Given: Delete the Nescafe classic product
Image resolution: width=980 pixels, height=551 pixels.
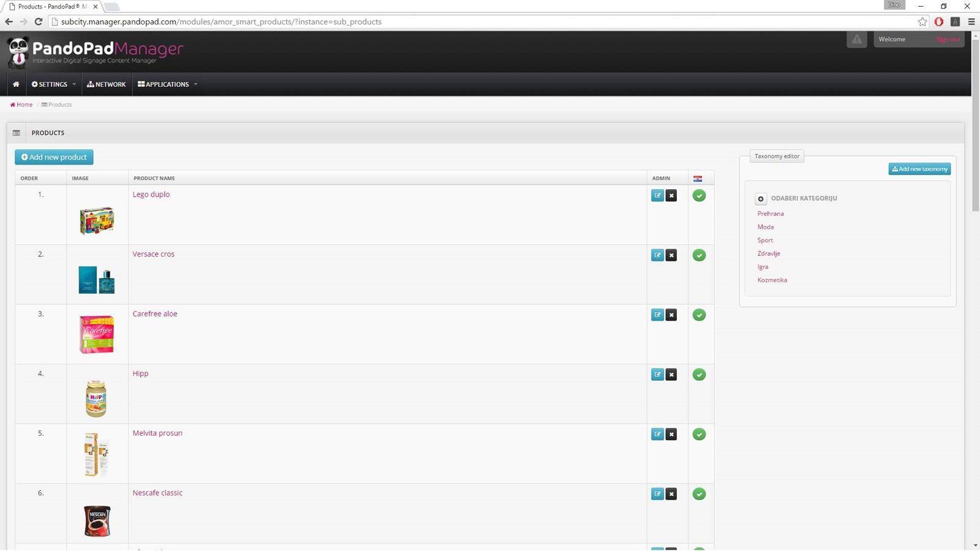Looking at the screenshot, I should [671, 494].
